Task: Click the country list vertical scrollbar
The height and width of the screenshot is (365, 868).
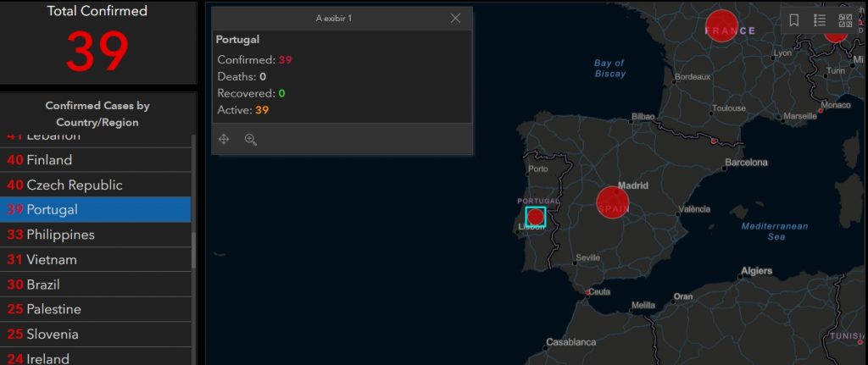Action: point(194,254)
